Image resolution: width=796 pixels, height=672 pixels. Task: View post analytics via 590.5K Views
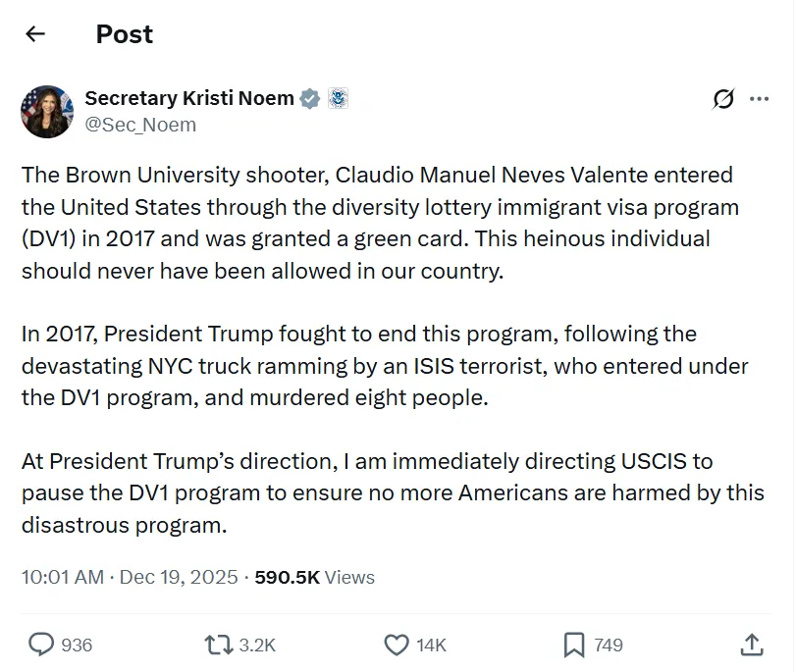click(x=314, y=577)
